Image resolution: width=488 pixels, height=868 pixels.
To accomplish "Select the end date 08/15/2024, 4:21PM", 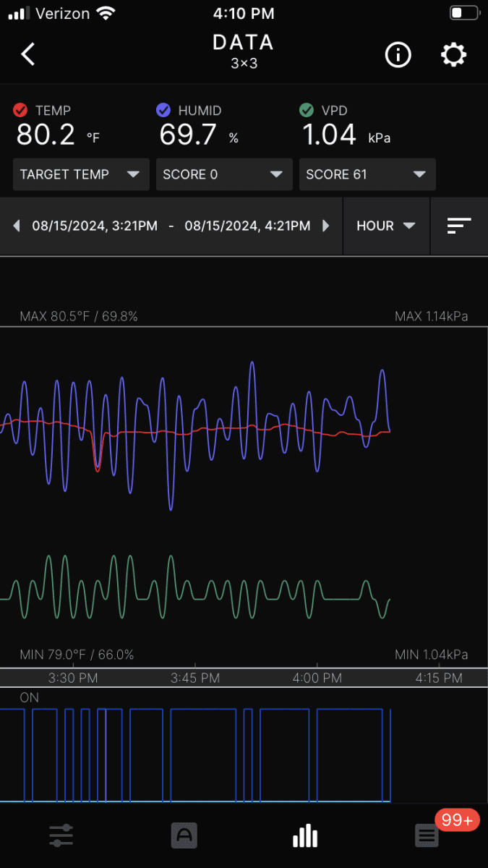I will 247,226.
